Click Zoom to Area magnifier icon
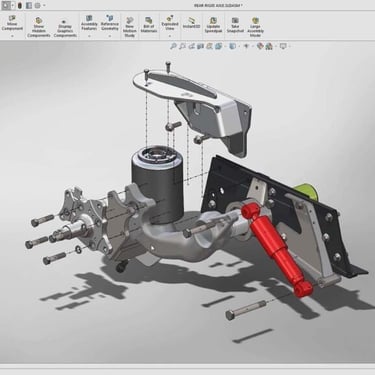 182,46
